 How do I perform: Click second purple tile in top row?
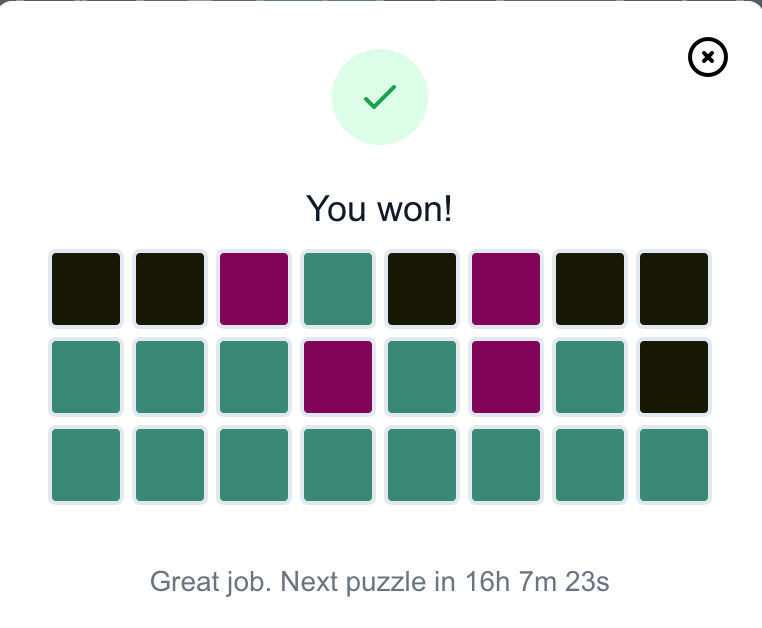[506, 289]
